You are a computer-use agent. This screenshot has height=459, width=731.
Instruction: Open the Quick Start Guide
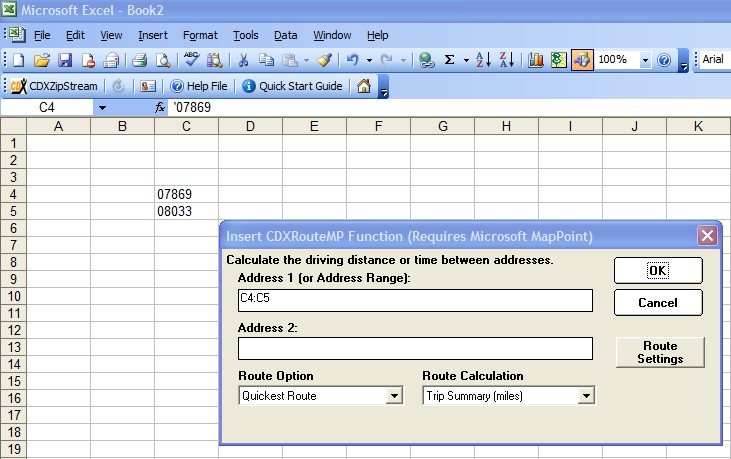click(292, 86)
